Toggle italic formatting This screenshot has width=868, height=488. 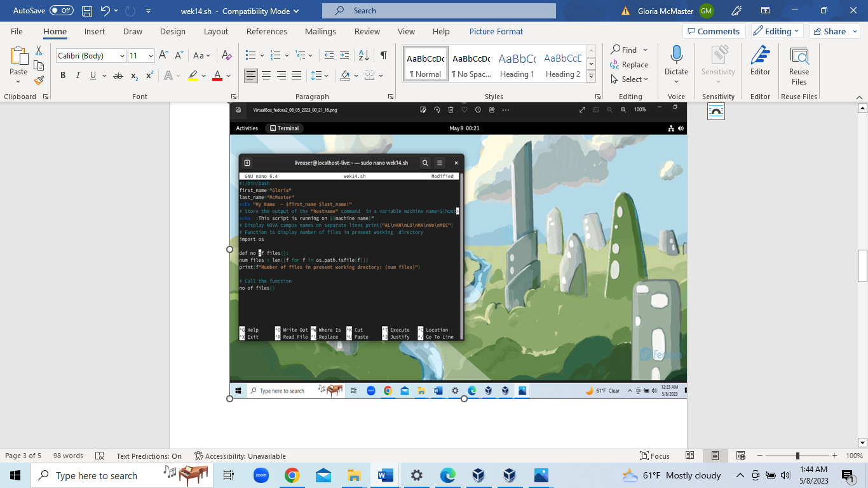[78, 76]
